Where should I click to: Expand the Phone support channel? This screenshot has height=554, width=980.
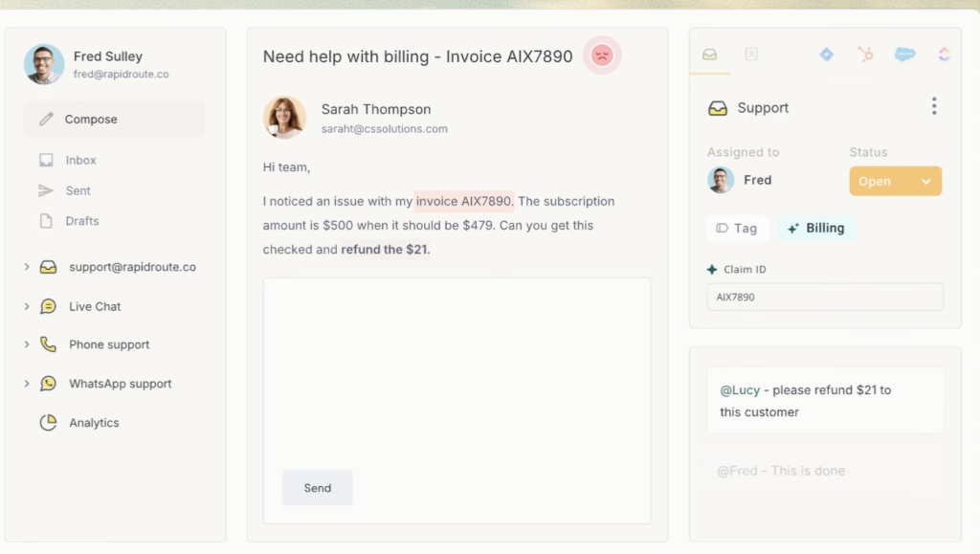(27, 344)
